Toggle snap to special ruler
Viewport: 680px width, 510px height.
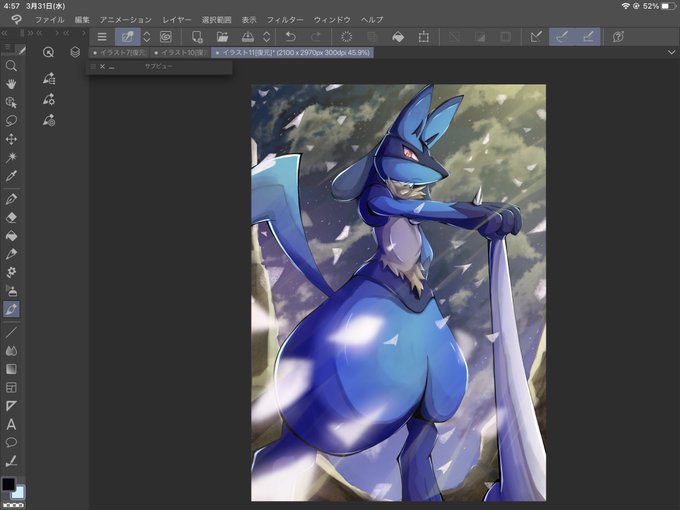tap(562, 37)
